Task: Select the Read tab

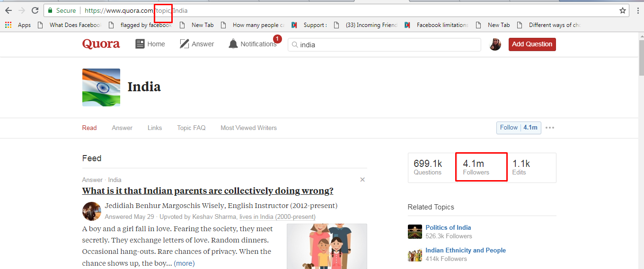Action: [89, 128]
